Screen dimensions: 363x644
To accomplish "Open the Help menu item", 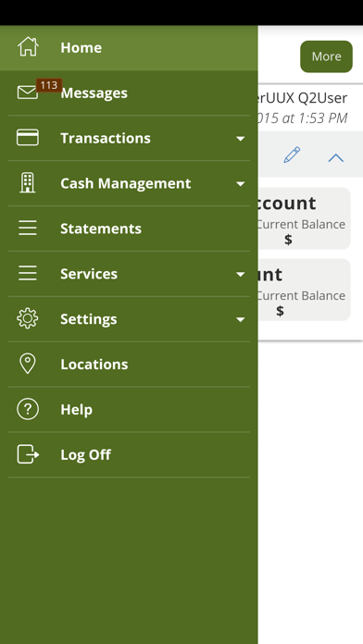I will coord(129,409).
